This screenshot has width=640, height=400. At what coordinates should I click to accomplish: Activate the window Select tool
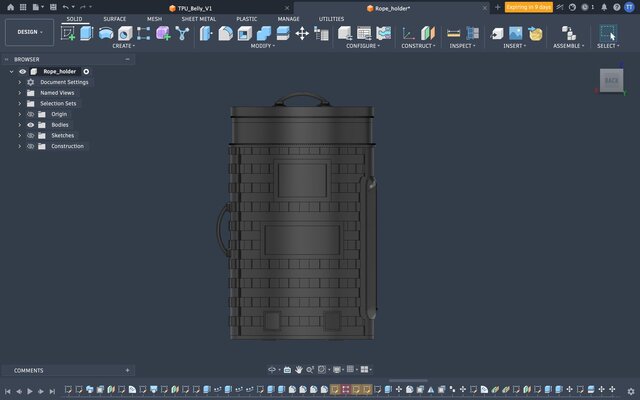(x=608, y=33)
